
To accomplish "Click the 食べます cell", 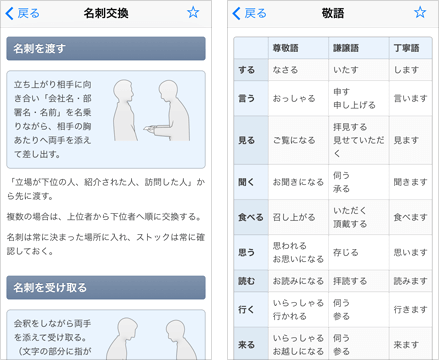I will [x=411, y=217].
